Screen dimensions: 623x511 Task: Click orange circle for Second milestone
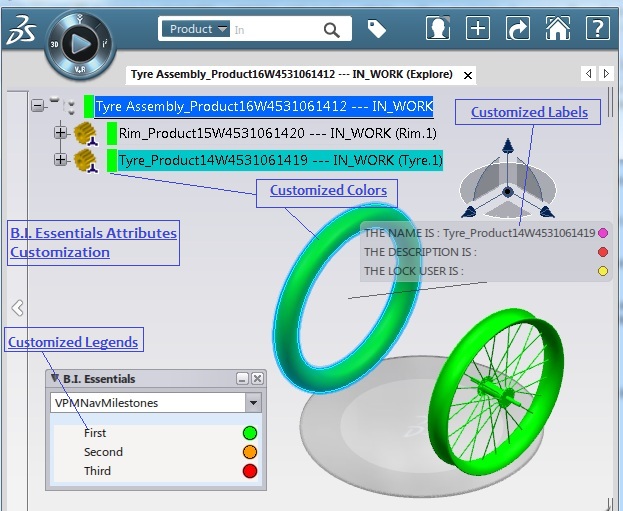click(250, 452)
